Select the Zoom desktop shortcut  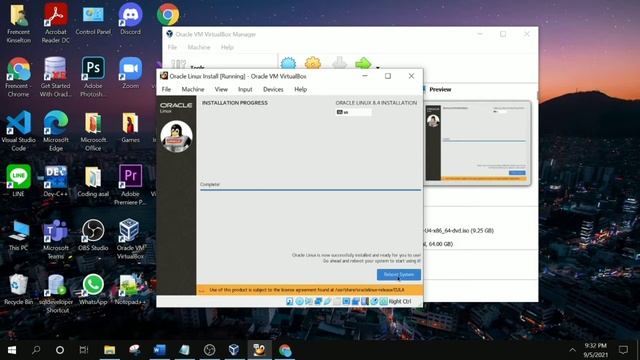[x=130, y=73]
